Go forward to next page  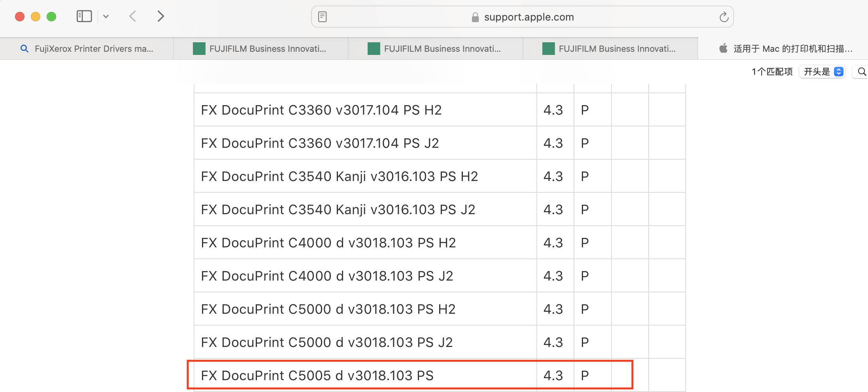coord(160,16)
